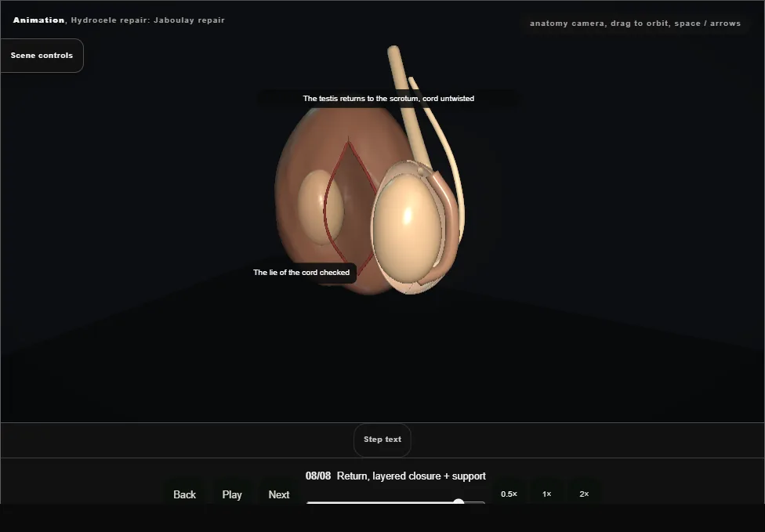The image size is (765, 532).
Task: Set playback speed to 0.5×
Action: [x=509, y=494]
